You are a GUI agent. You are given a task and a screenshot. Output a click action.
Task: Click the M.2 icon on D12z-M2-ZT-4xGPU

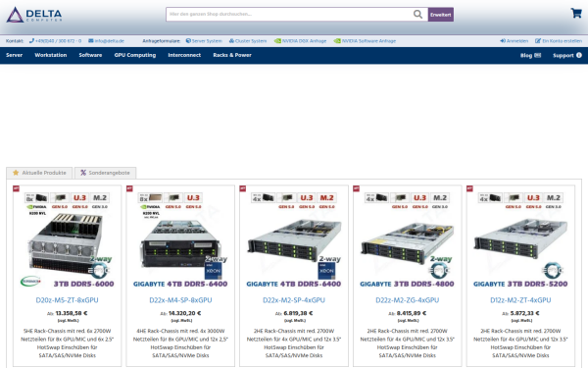click(x=554, y=198)
